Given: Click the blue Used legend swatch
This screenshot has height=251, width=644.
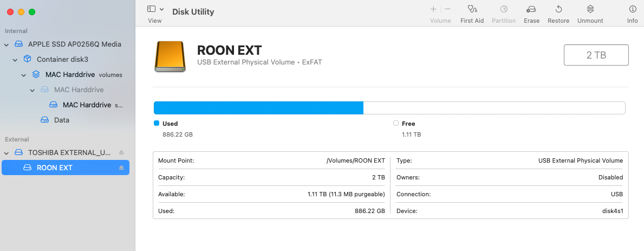Looking at the screenshot, I should tap(157, 123).
